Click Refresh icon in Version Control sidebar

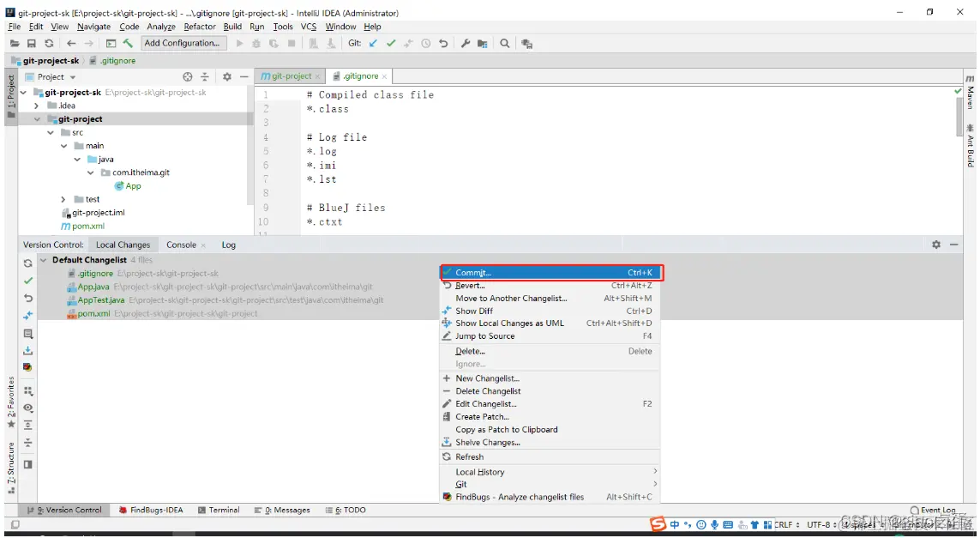[28, 263]
